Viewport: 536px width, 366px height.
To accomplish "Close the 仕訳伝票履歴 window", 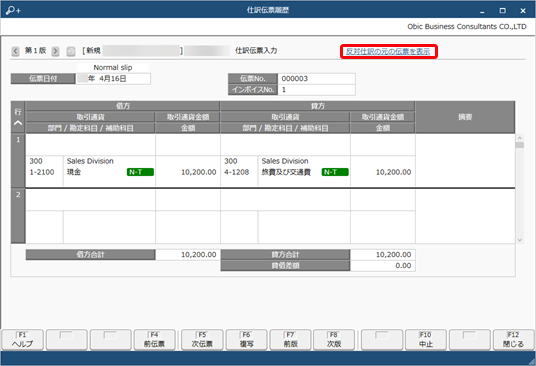I will point(523,11).
